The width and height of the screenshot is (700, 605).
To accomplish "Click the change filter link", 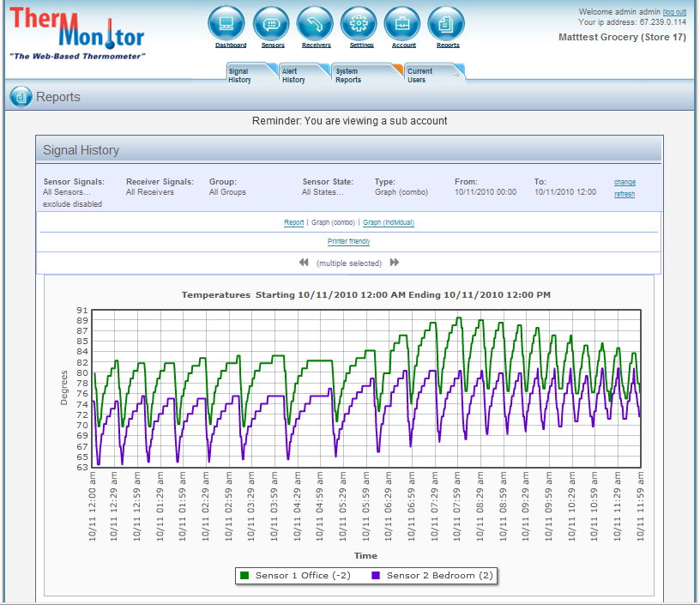I will (x=625, y=182).
